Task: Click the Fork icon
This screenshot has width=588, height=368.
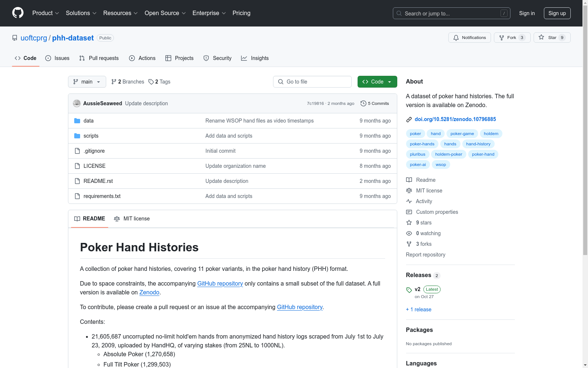Action: tap(502, 38)
